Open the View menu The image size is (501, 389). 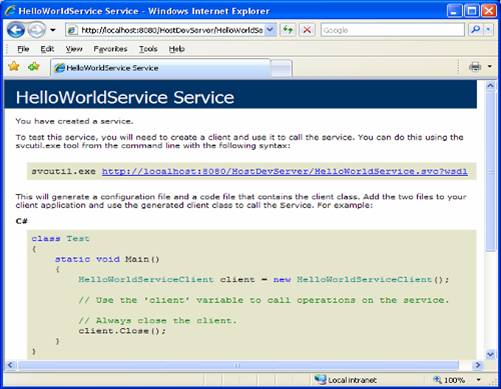coord(74,49)
